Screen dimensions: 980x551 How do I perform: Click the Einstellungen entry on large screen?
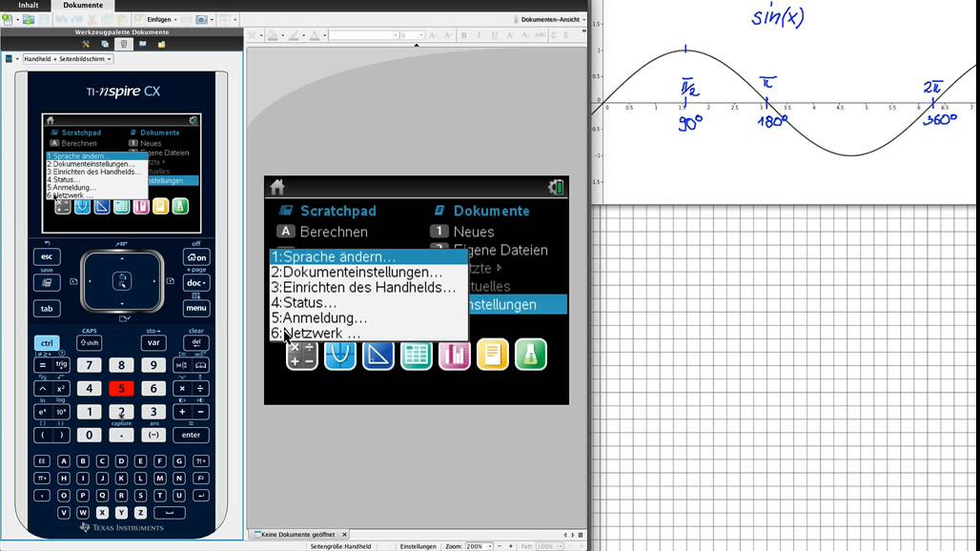pyautogui.click(x=518, y=305)
